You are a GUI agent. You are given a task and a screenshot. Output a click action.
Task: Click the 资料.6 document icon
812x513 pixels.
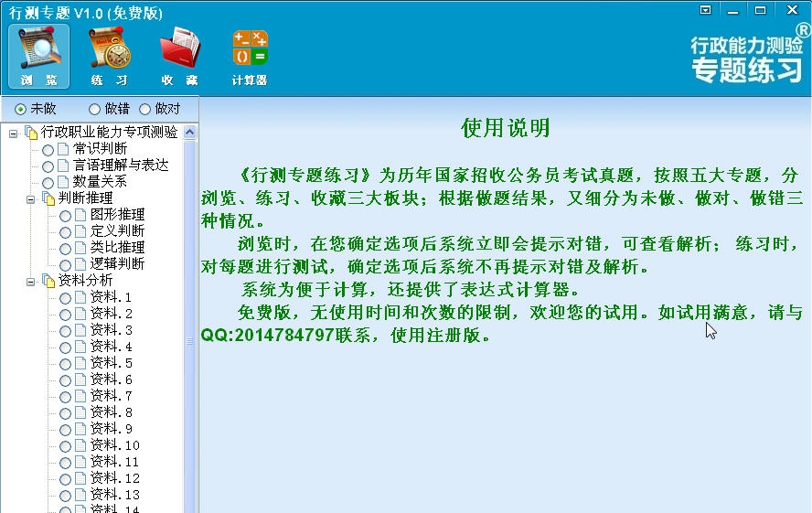pyautogui.click(x=80, y=379)
